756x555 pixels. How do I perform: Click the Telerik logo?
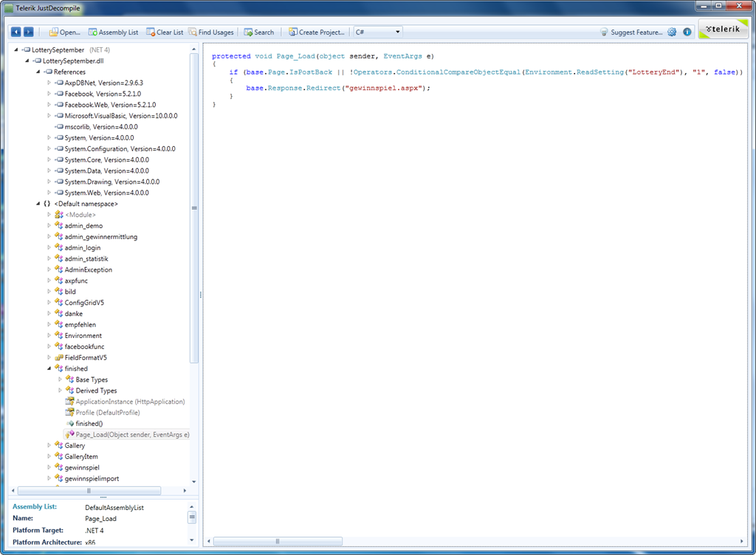click(x=722, y=30)
